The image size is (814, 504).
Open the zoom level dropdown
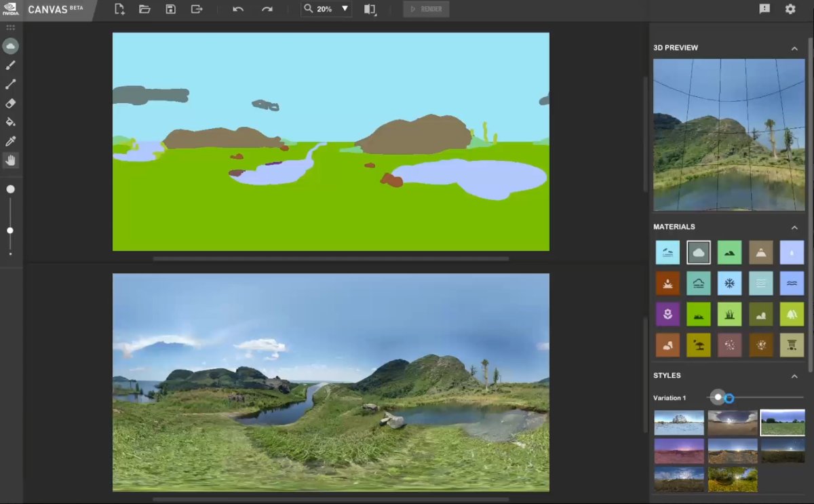point(345,9)
